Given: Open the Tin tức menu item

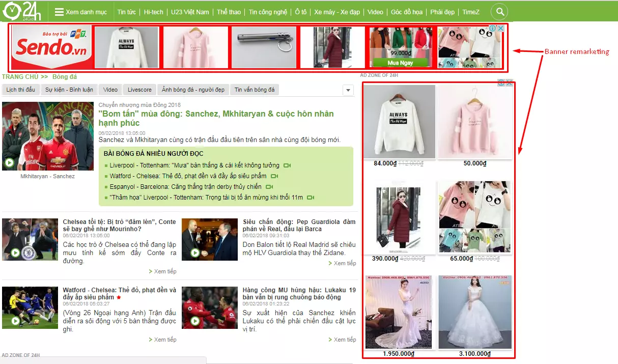Looking at the screenshot, I should point(127,12).
